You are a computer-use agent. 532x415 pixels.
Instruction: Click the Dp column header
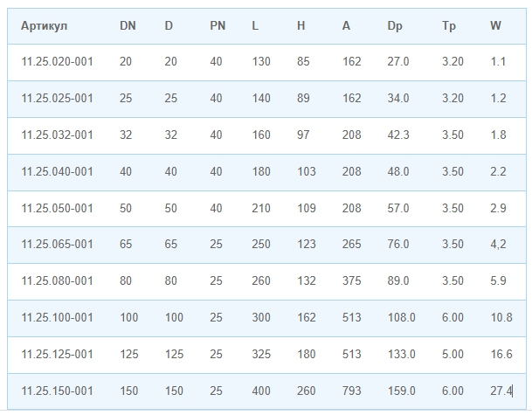pos(395,25)
